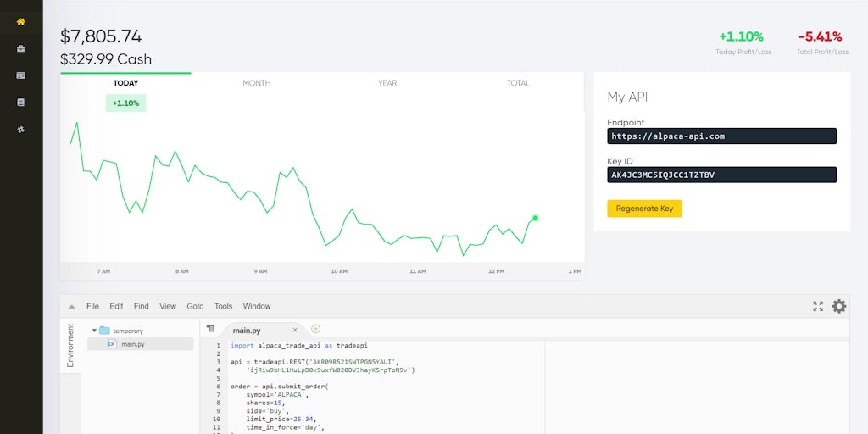Screen dimensions: 868x434
Task: Click the My API heading
Action: (x=627, y=97)
